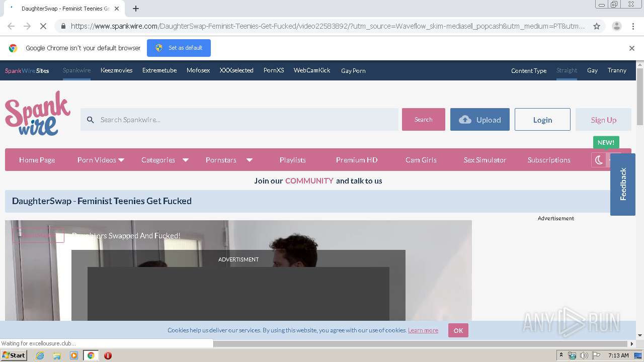Open the volume control tray icon
The height and width of the screenshot is (362, 644).
coord(584,355)
